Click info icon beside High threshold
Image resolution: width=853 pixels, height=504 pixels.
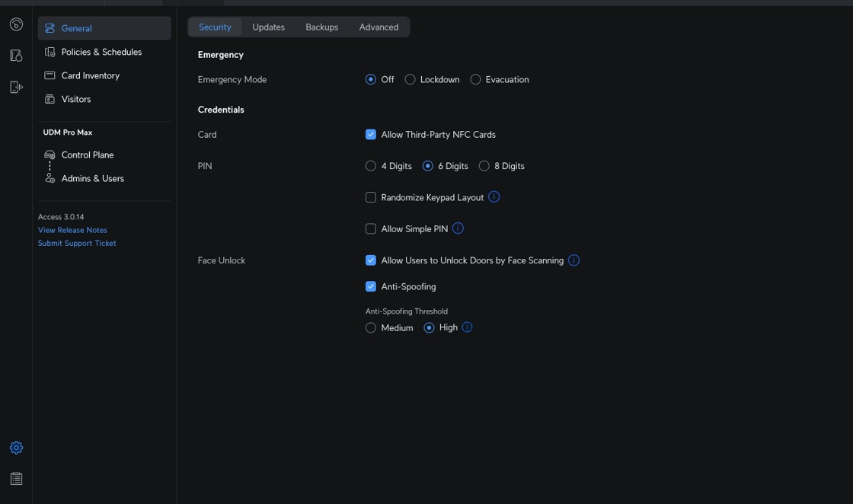tap(468, 327)
